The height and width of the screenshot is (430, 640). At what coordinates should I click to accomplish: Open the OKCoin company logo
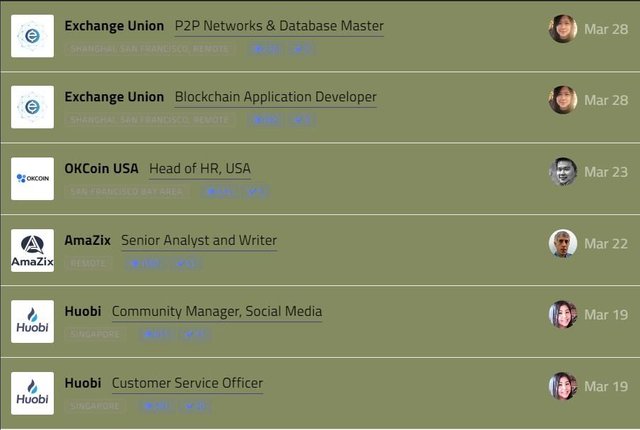pos(32,179)
